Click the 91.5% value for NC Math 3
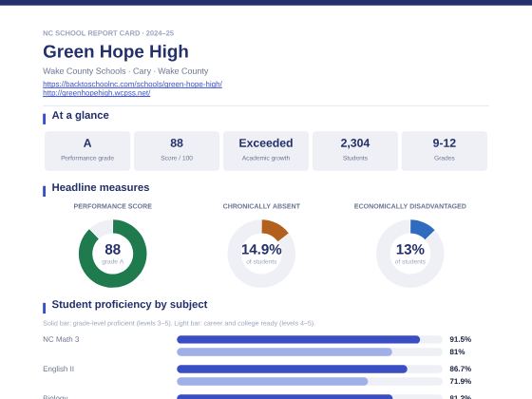Image resolution: width=532 pixels, height=399 pixels. point(461,339)
